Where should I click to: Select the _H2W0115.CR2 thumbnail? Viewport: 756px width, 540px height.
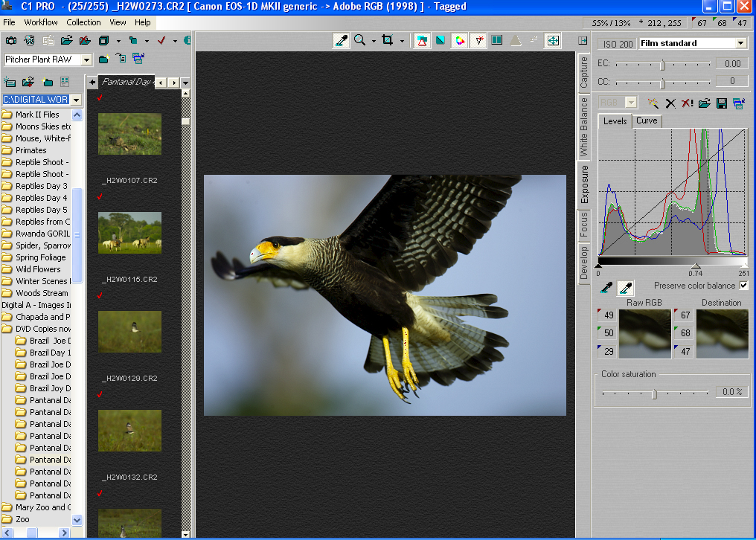pos(129,233)
